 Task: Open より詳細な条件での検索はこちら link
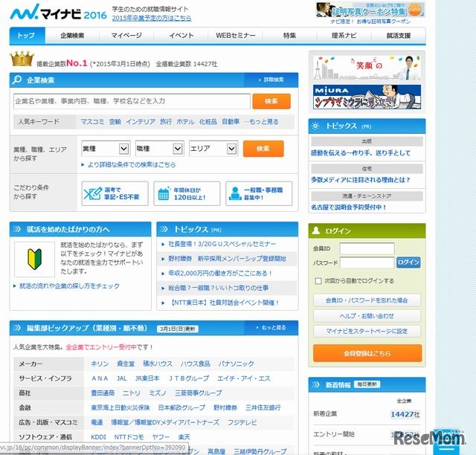tap(132, 165)
